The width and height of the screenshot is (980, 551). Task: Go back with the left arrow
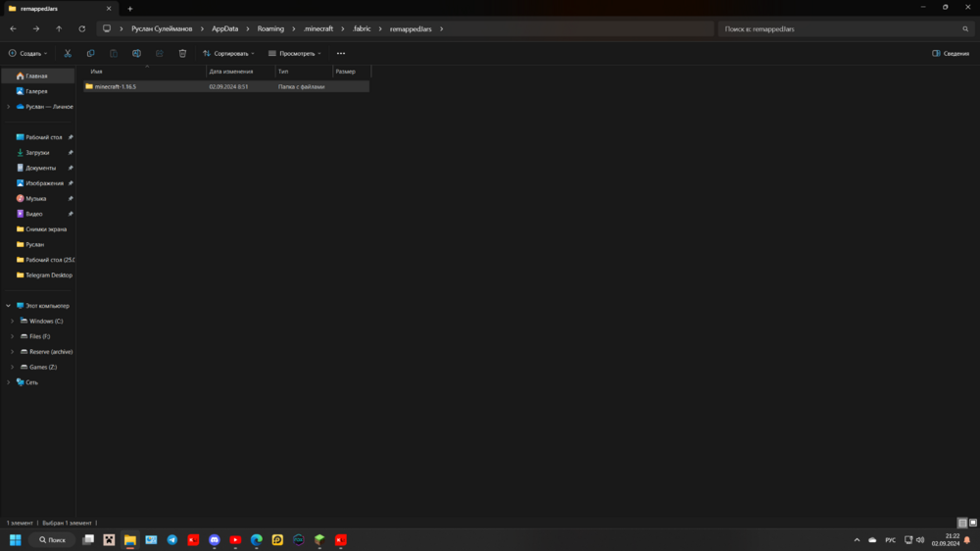click(x=13, y=28)
